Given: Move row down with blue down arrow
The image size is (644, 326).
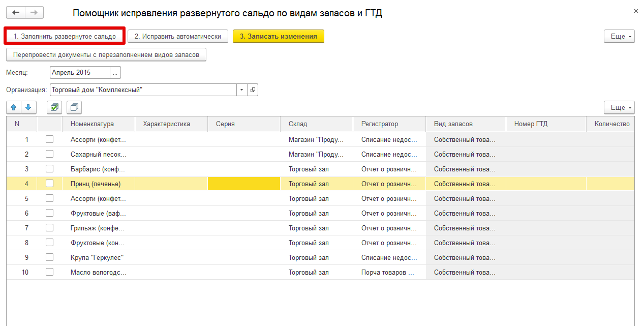Looking at the screenshot, I should [x=28, y=107].
